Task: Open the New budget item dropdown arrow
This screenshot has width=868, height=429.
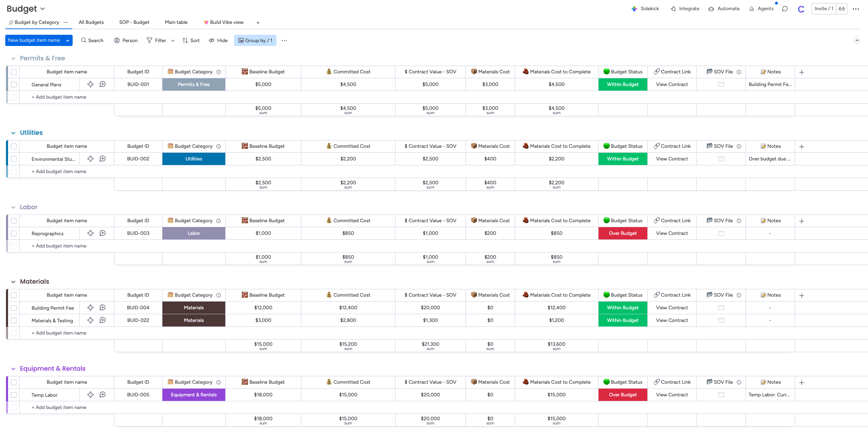Action: coord(68,40)
